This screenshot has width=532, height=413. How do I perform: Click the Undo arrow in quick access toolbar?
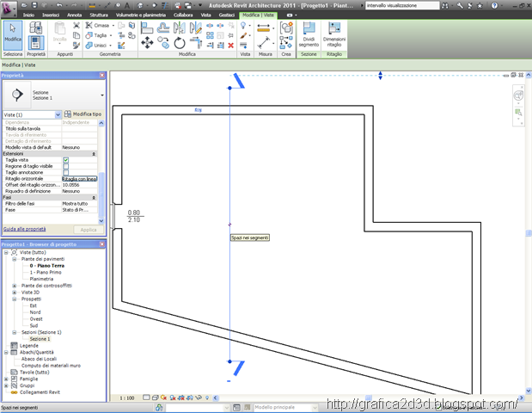point(59,5)
